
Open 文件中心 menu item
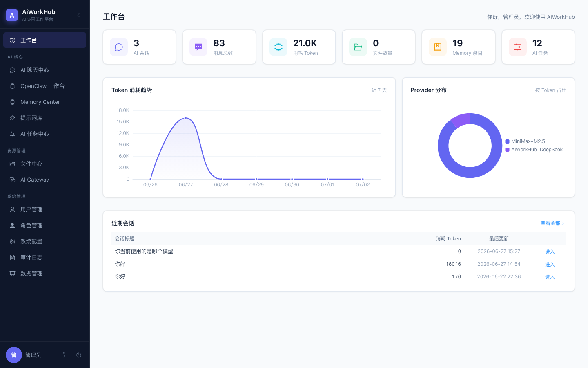(45, 164)
